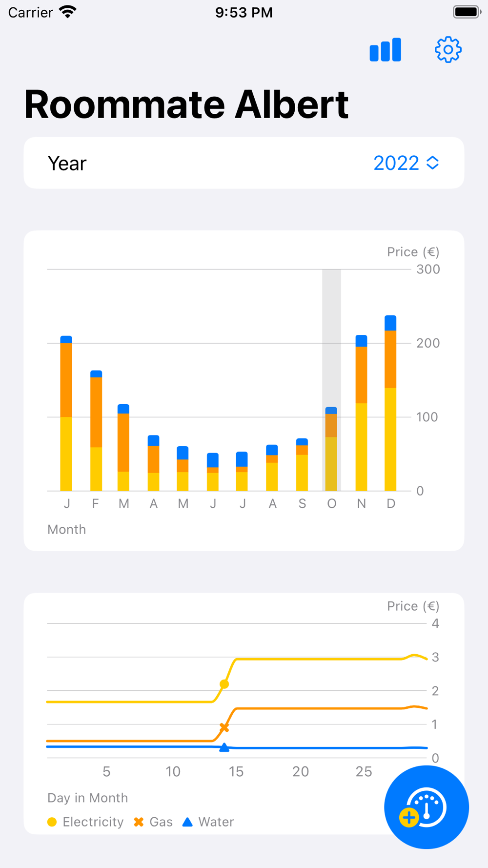Select the February bar's orange gas segment

[x=96, y=413]
